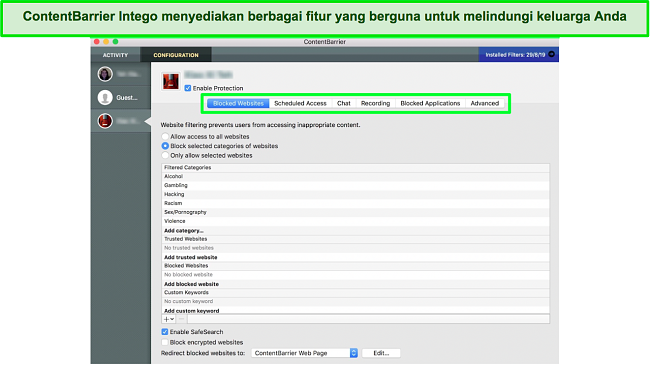Select Block selected categories of websites
The height and width of the screenshot is (365, 650).
(x=165, y=146)
